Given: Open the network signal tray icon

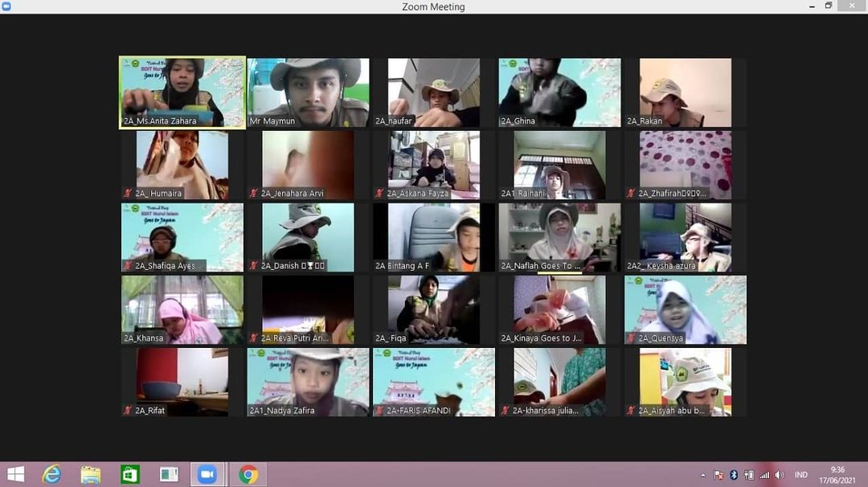Looking at the screenshot, I should [x=764, y=475].
